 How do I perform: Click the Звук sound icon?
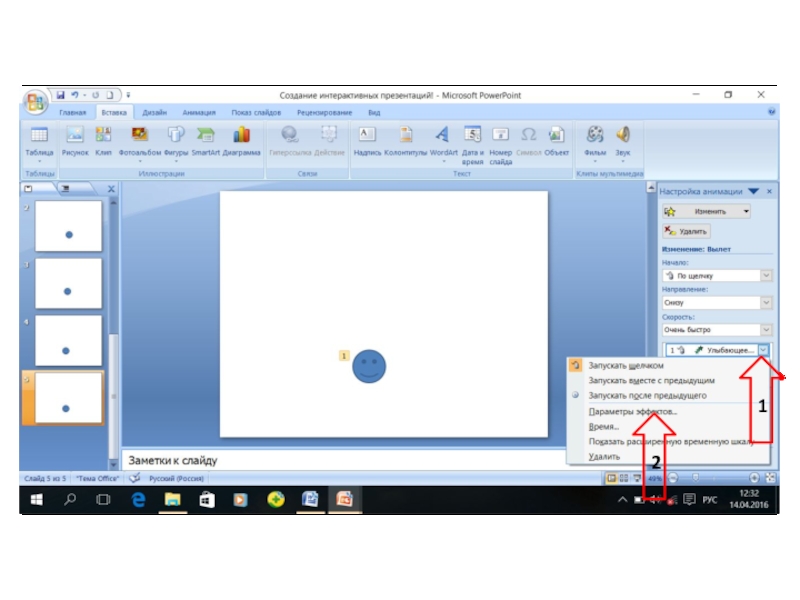click(x=622, y=139)
